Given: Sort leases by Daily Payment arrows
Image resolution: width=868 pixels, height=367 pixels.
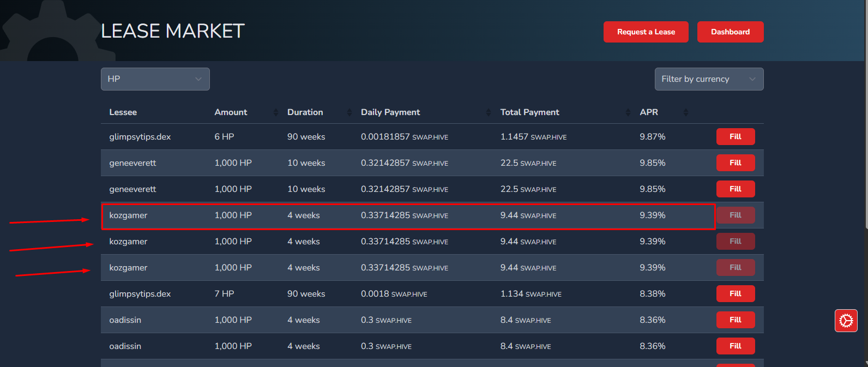Looking at the screenshot, I should (x=489, y=112).
